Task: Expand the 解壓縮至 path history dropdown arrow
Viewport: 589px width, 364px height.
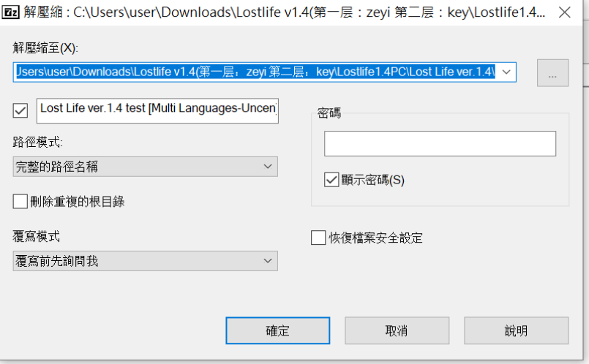Action: click(x=506, y=72)
